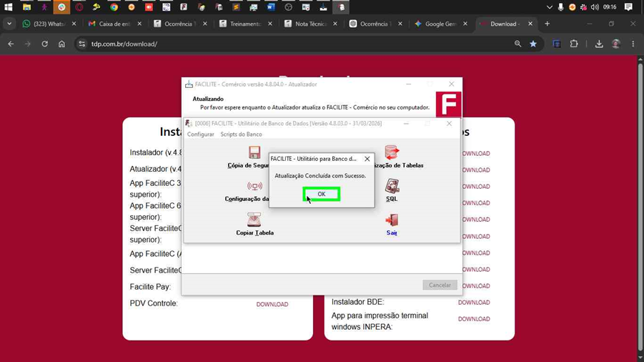Open the SQL tool icon
Image resolution: width=644 pixels, height=362 pixels.
[x=392, y=186]
